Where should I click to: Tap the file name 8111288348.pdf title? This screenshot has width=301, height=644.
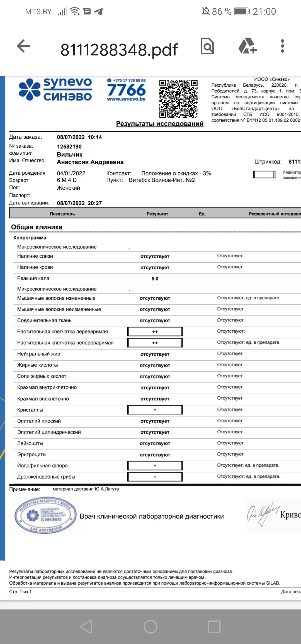(x=119, y=50)
